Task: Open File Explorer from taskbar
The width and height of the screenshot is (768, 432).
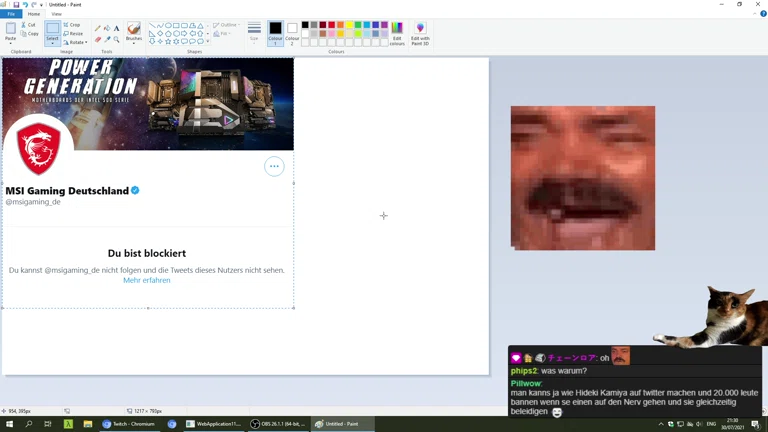Action: (x=88, y=424)
